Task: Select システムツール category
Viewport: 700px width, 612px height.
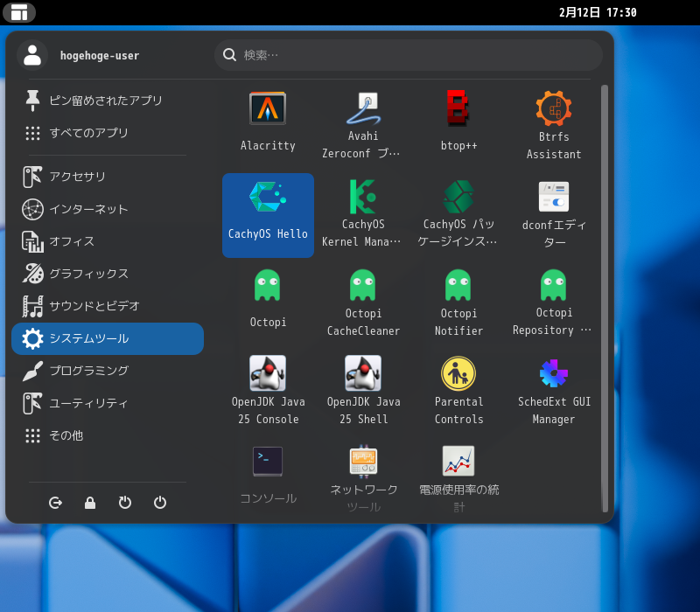Action: pyautogui.click(x=108, y=338)
